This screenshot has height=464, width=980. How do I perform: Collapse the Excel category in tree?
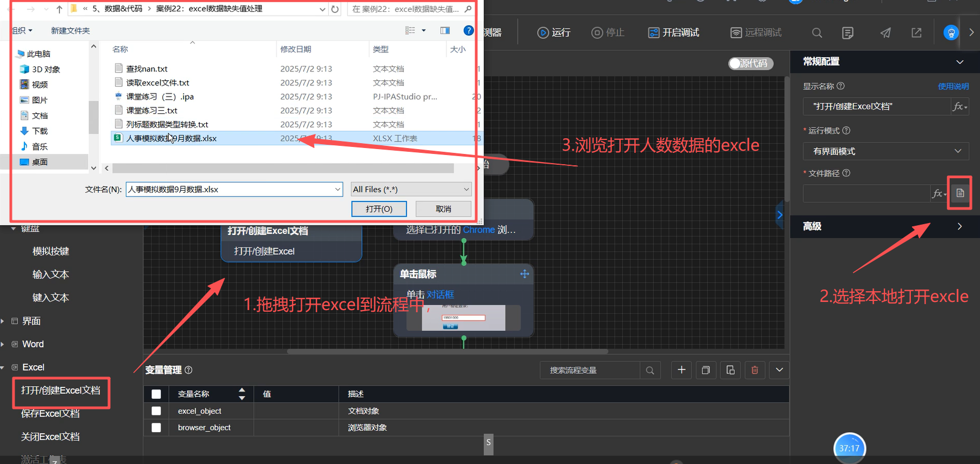pos(3,367)
